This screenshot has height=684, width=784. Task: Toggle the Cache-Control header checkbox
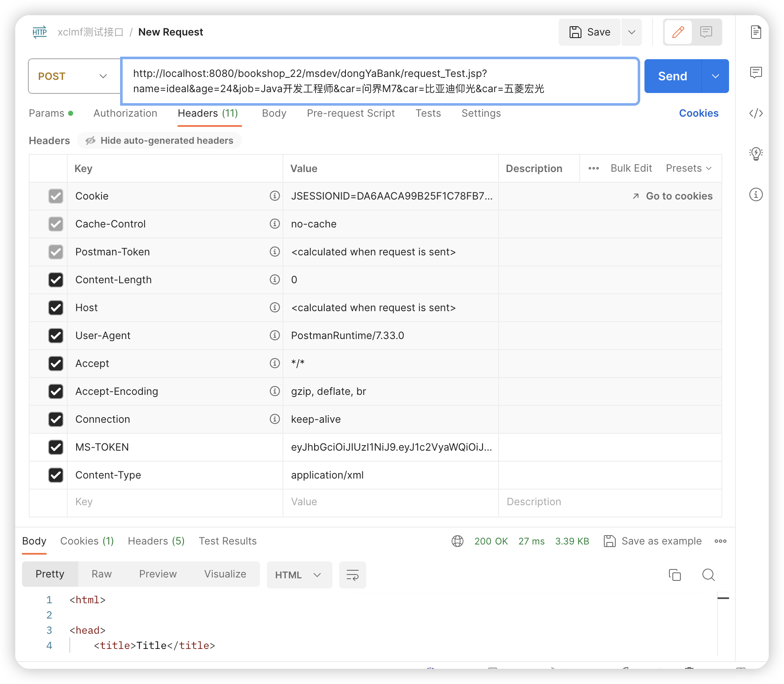(56, 224)
